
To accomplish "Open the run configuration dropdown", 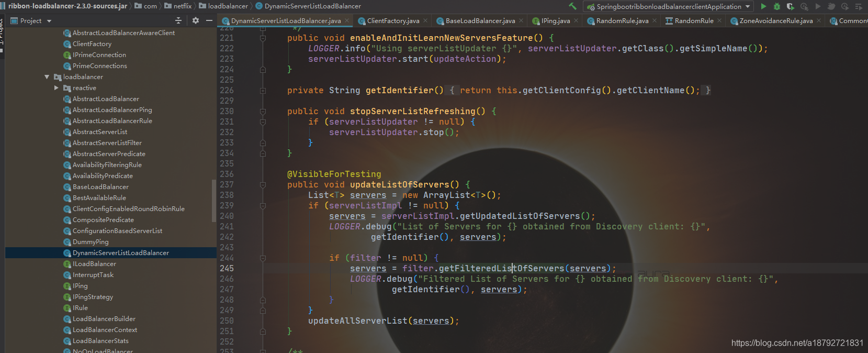I will pyautogui.click(x=669, y=6).
